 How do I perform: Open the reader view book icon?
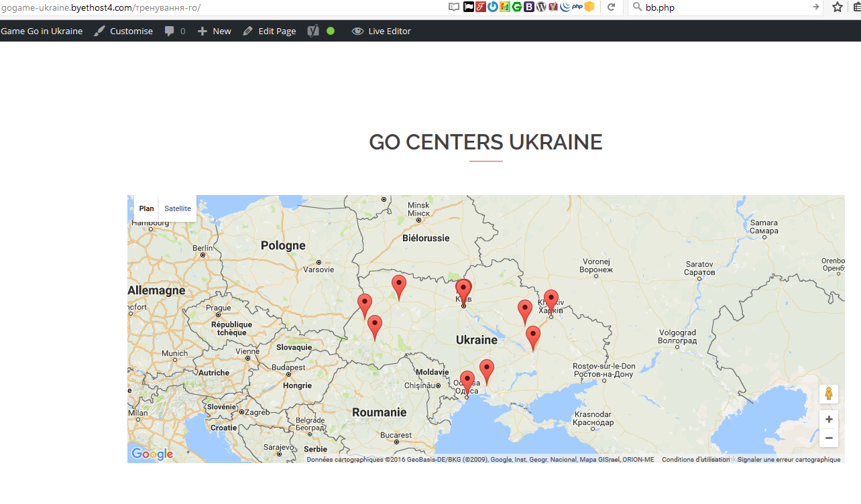coord(454,7)
